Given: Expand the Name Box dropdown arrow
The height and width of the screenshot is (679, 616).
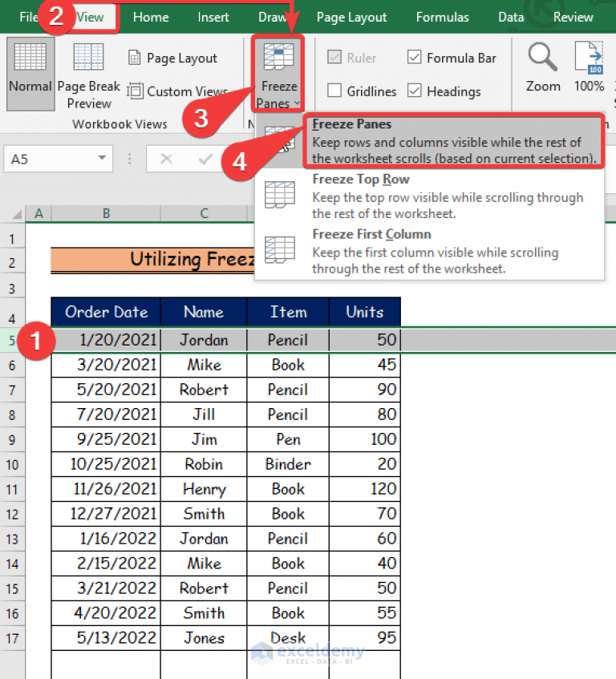Looking at the screenshot, I should [102, 158].
